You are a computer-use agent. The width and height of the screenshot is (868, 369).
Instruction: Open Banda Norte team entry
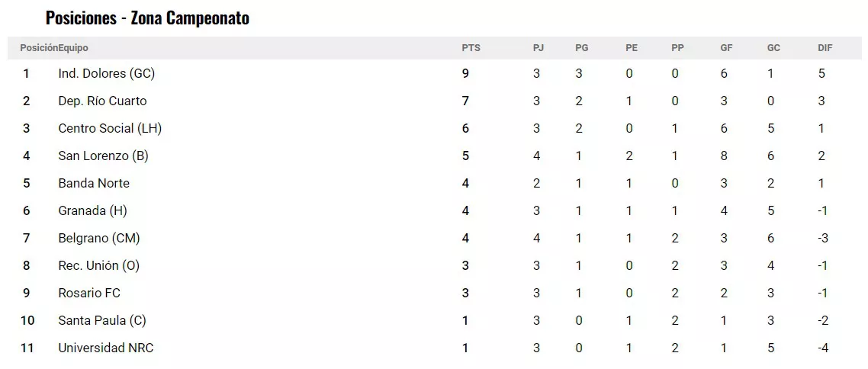tap(94, 184)
